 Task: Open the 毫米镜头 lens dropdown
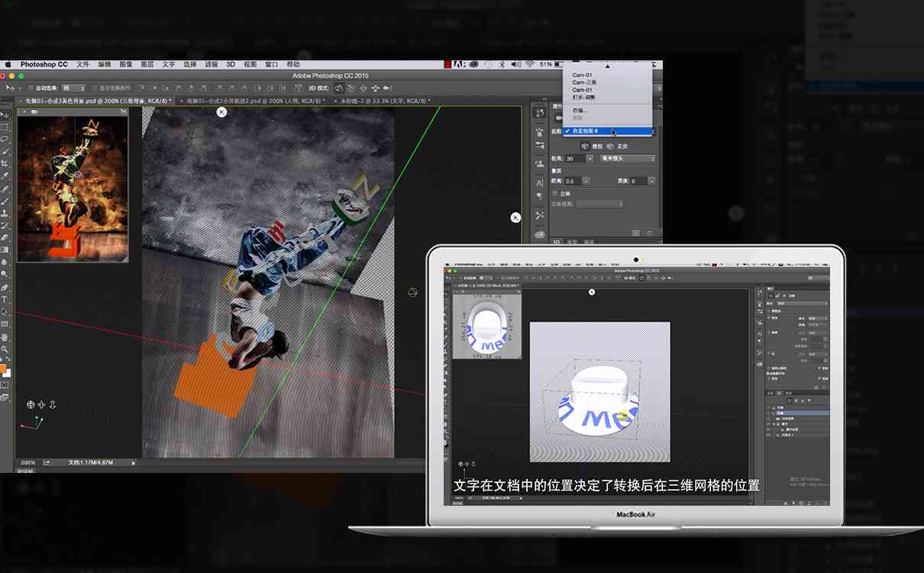pyautogui.click(x=627, y=158)
